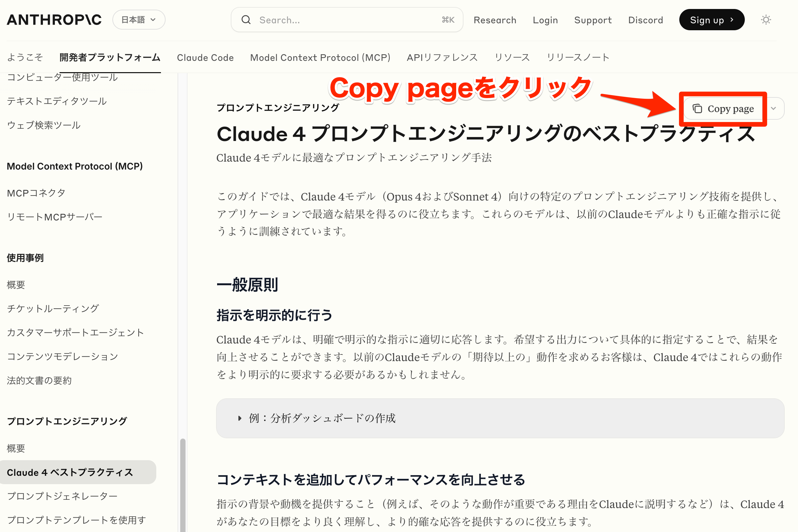Open 概要 under 使用事例

click(x=16, y=285)
